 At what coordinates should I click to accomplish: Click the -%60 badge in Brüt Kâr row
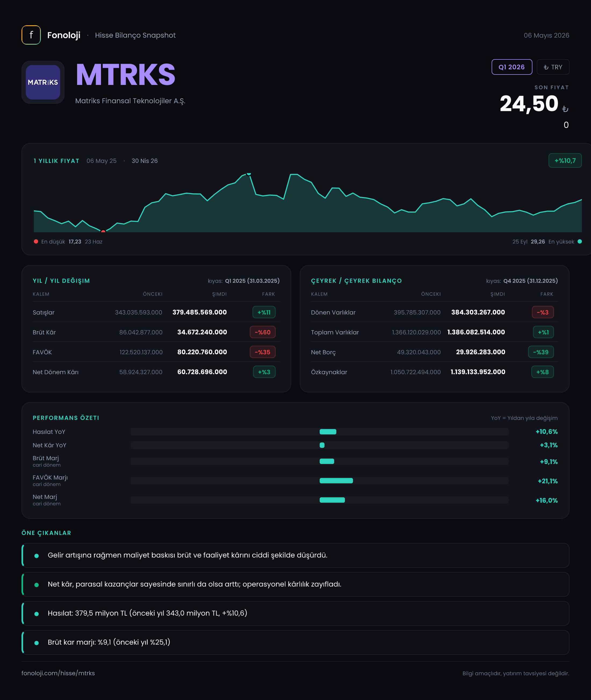[x=263, y=332]
